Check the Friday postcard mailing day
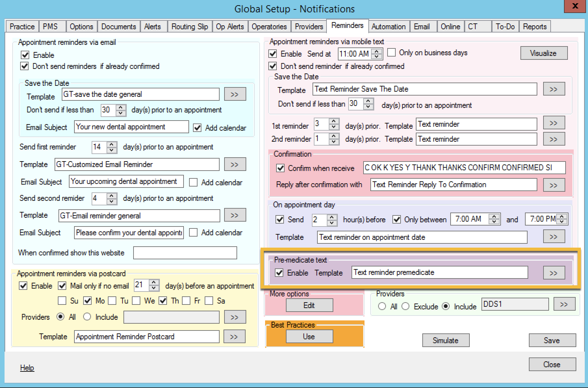 click(186, 301)
